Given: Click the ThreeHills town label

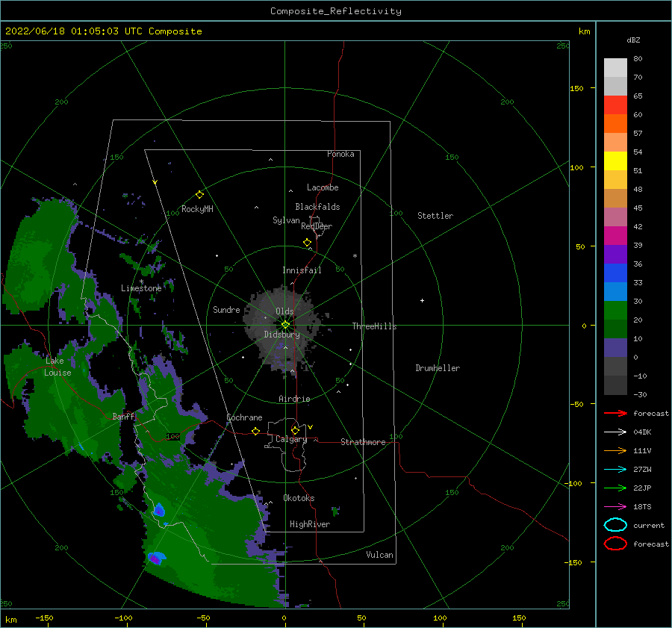Looking at the screenshot, I should tap(374, 326).
